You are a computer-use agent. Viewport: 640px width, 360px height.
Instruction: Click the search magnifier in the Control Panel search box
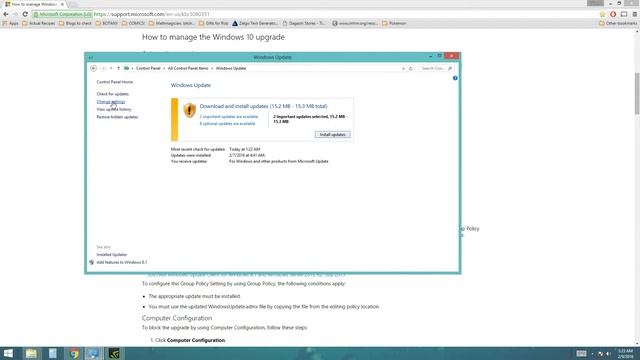pyautogui.click(x=450, y=69)
